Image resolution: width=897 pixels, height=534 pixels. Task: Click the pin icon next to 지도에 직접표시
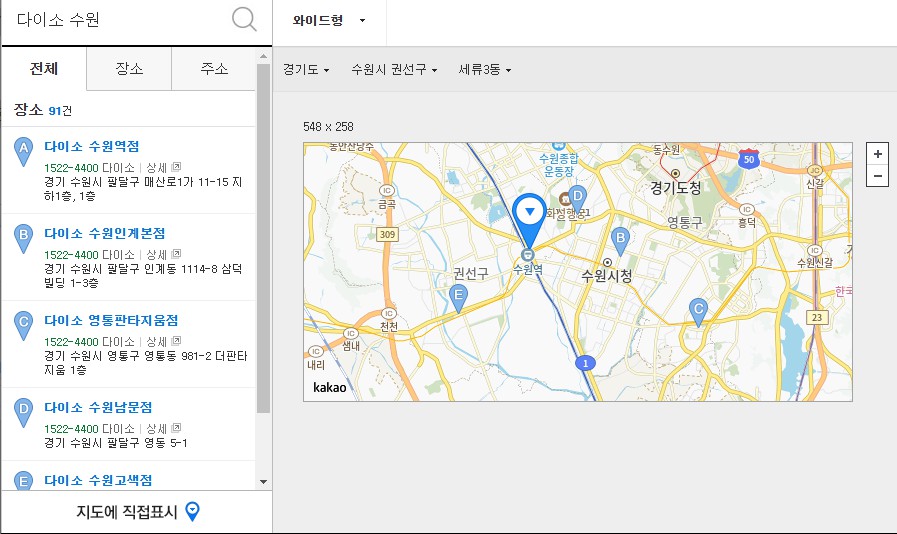[193, 511]
